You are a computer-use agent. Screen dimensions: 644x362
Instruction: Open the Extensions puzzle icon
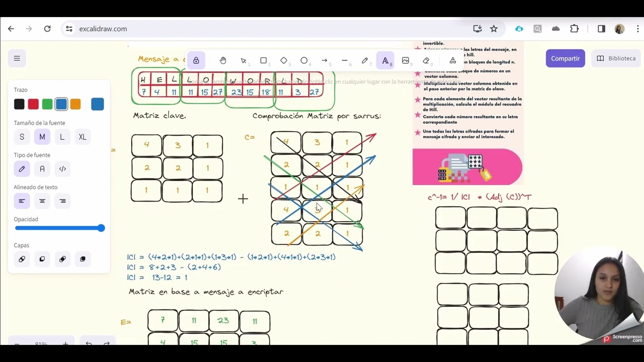(x=575, y=29)
